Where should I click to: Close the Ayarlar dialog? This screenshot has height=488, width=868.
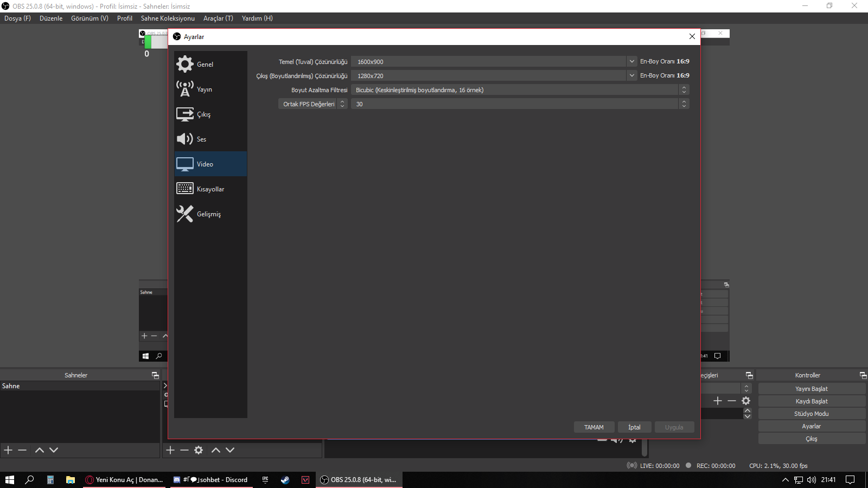pos(692,36)
